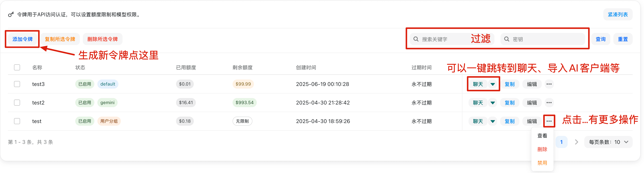Select 查看 from the open context menu
This screenshot has height=173, width=644.
[542, 136]
